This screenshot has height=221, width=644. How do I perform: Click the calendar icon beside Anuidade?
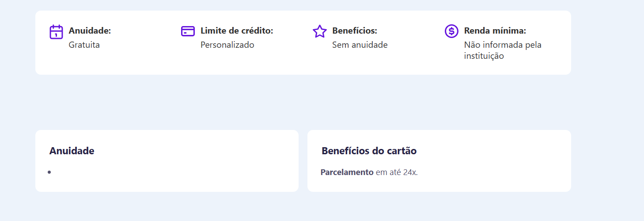[56, 32]
